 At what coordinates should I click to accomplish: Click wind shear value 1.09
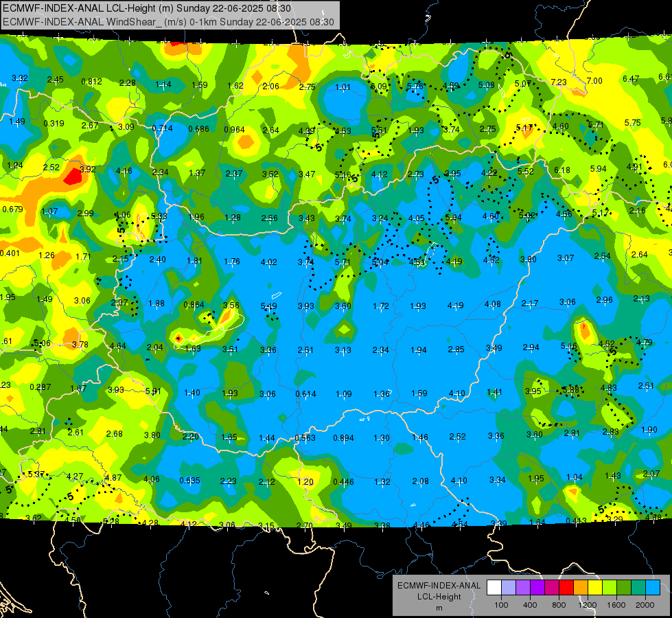tap(344, 393)
